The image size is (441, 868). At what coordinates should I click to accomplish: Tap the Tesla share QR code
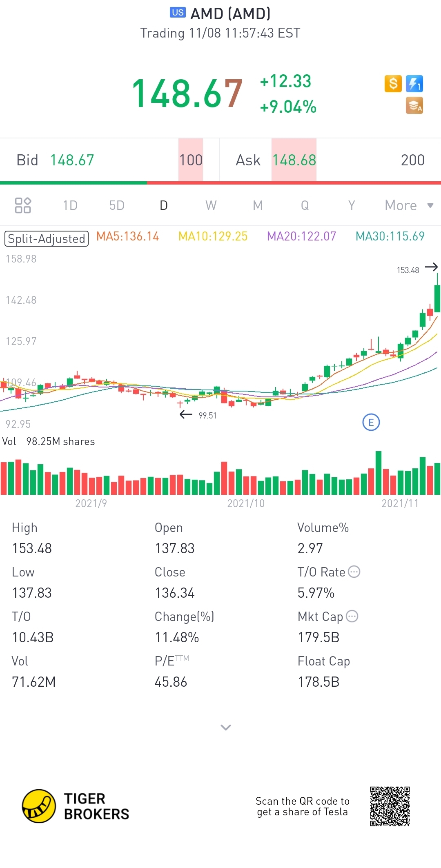[x=390, y=806]
